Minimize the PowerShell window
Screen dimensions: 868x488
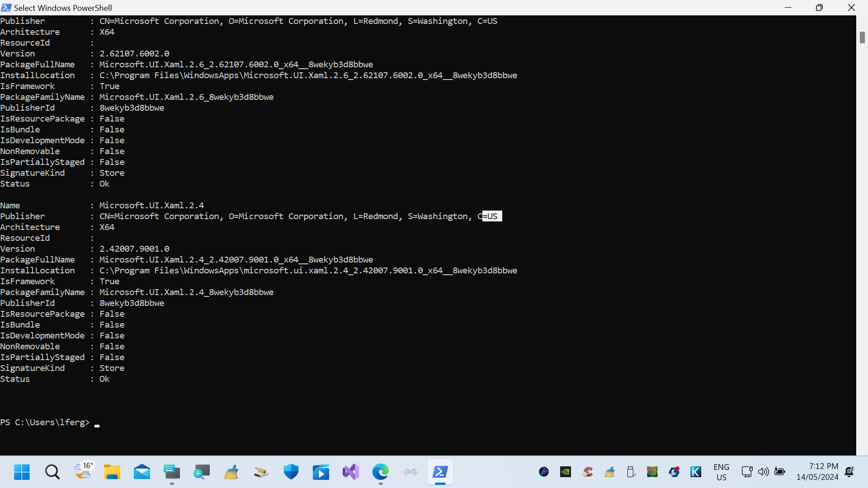click(788, 8)
